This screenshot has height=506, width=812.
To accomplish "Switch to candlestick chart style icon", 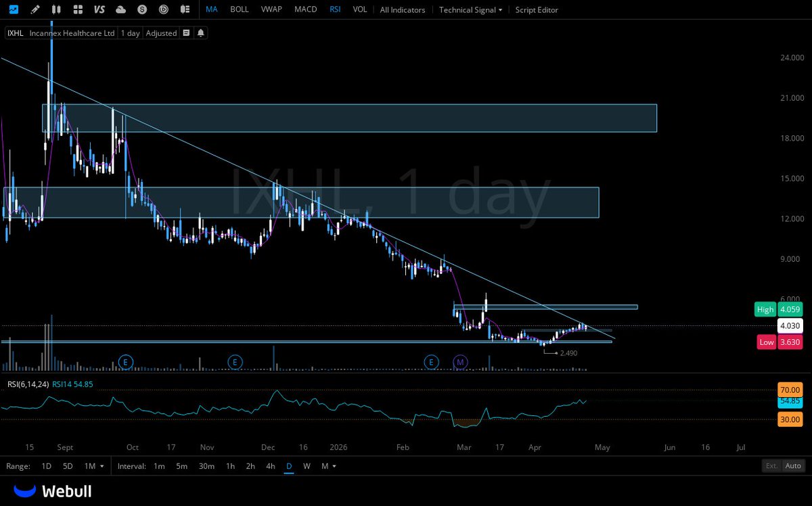I will 56,9.
